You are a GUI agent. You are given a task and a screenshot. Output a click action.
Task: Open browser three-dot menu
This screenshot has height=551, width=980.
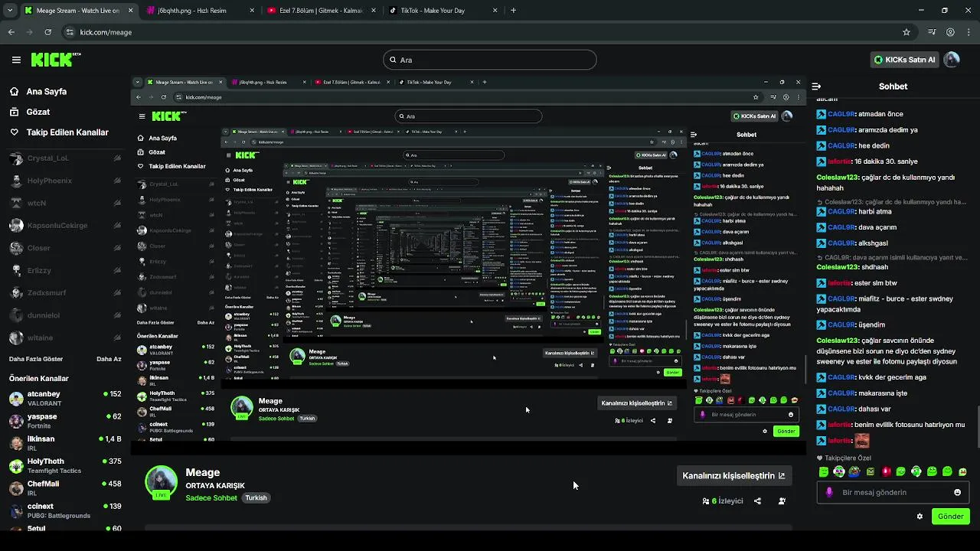pyautogui.click(x=969, y=32)
